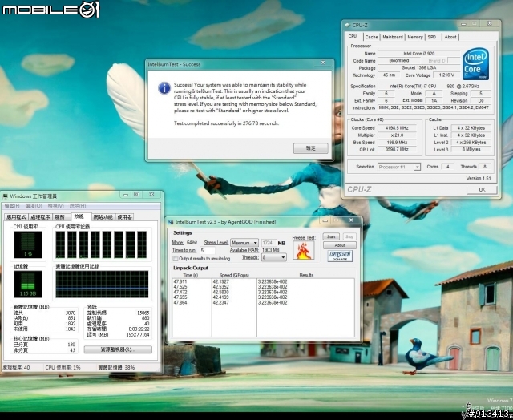Click the Linpack speed entry 42.5830

coord(221,292)
